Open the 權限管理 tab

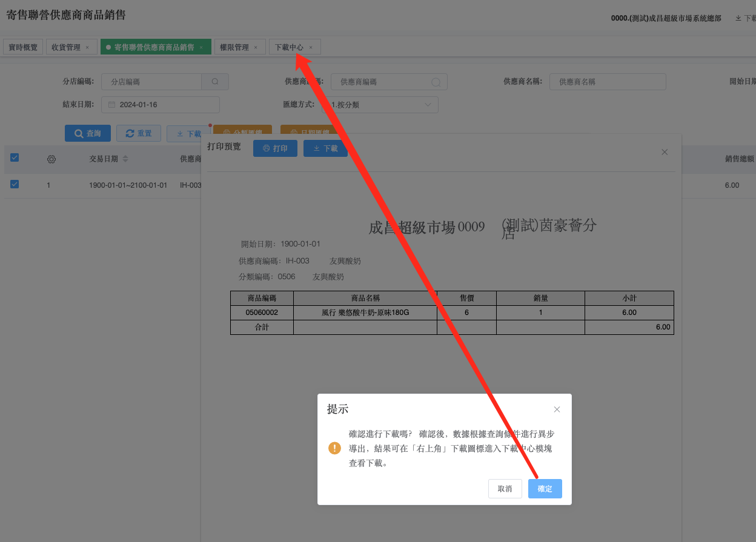coord(234,47)
